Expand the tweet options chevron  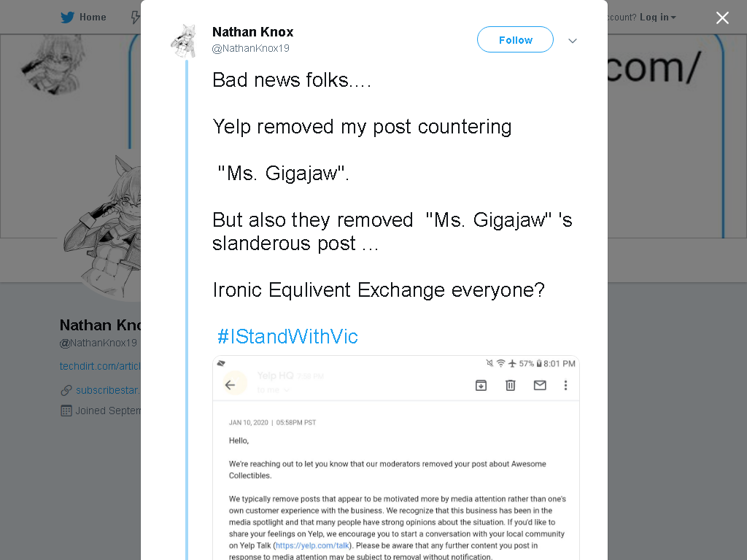tap(573, 41)
